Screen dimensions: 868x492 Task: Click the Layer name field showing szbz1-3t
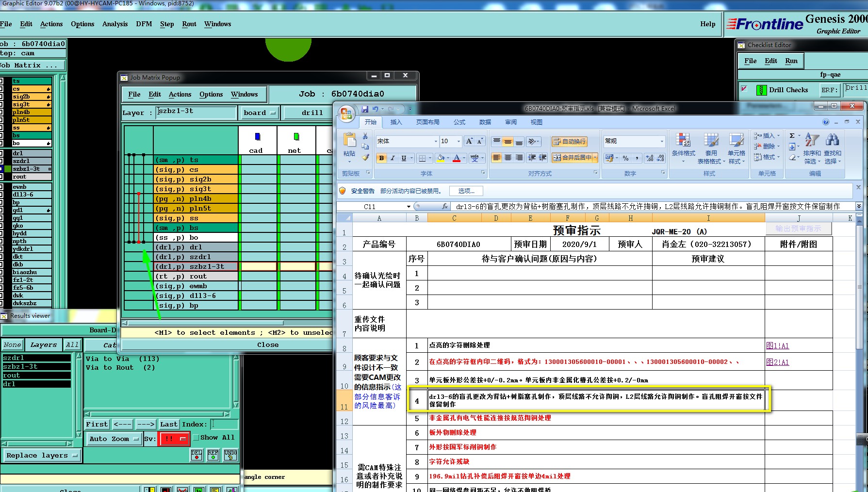[x=196, y=112]
